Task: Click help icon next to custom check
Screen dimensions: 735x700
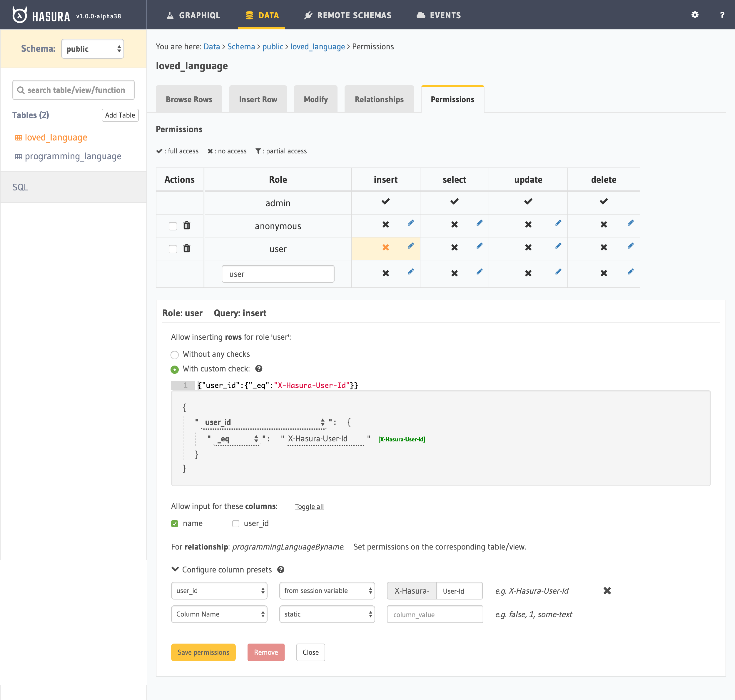Action: 259,369
